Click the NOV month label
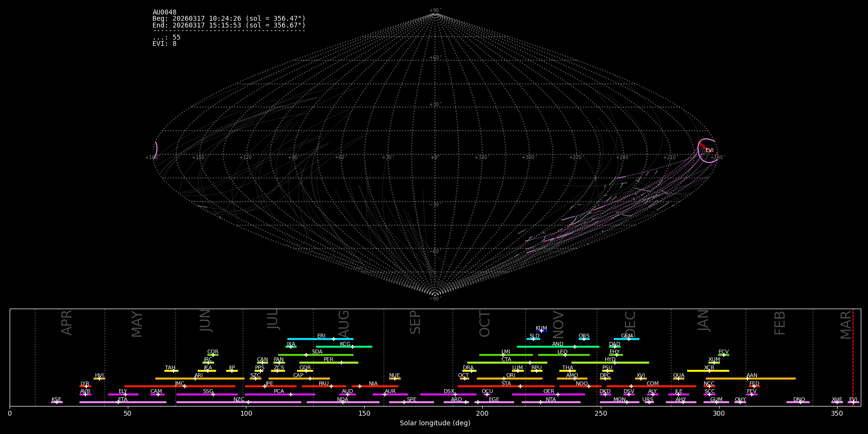This screenshot has width=868, height=434. click(558, 325)
